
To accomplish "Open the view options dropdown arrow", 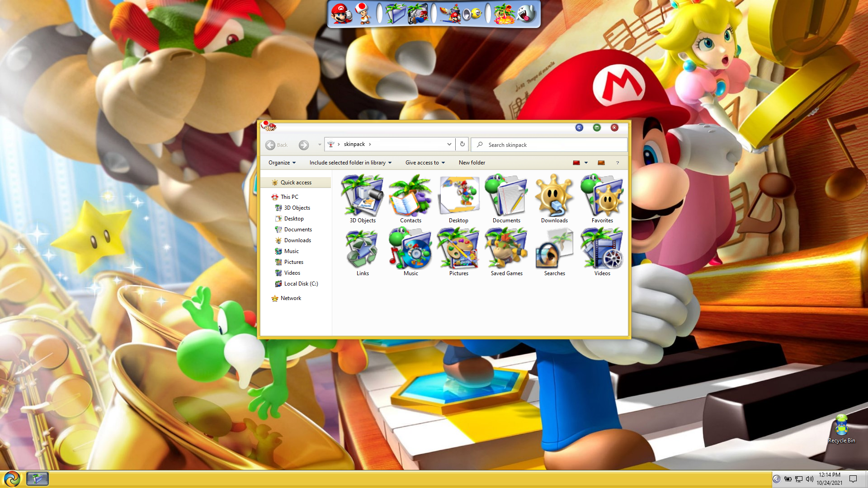I will [586, 163].
